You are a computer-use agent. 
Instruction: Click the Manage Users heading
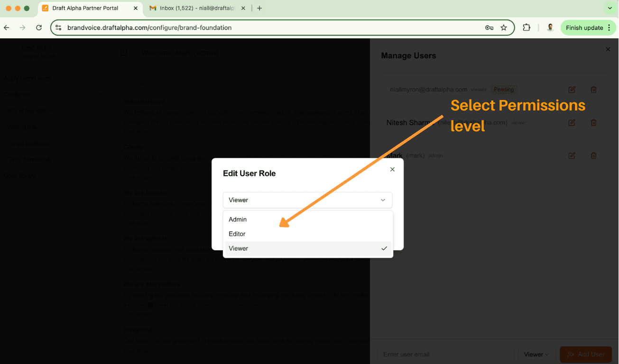click(x=408, y=56)
